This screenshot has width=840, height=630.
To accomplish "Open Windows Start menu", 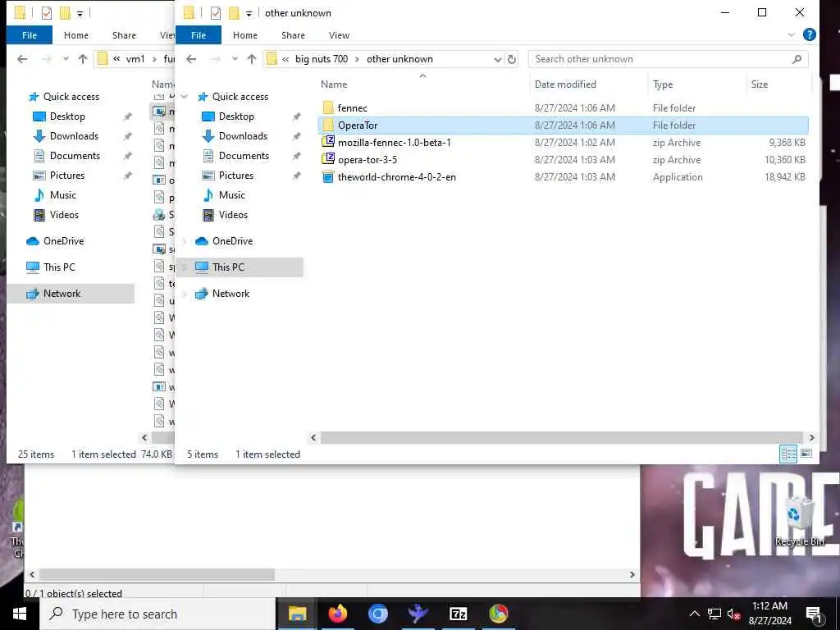I will click(20, 614).
